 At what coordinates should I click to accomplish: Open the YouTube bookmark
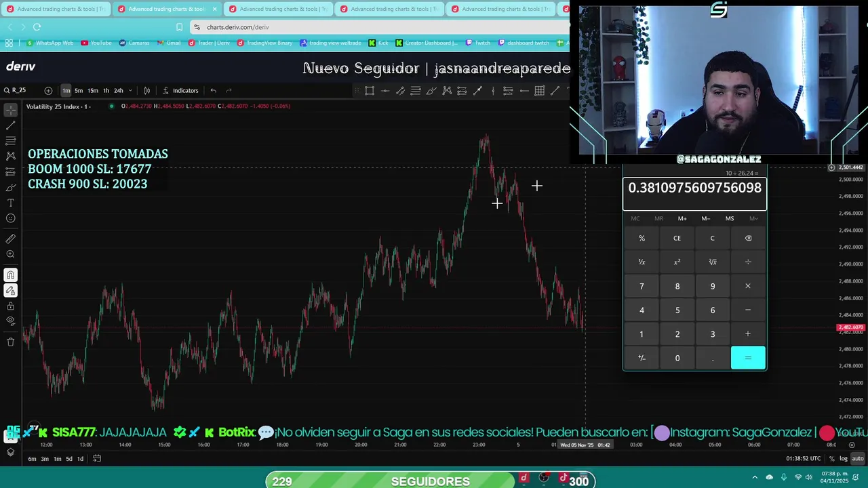(96, 43)
